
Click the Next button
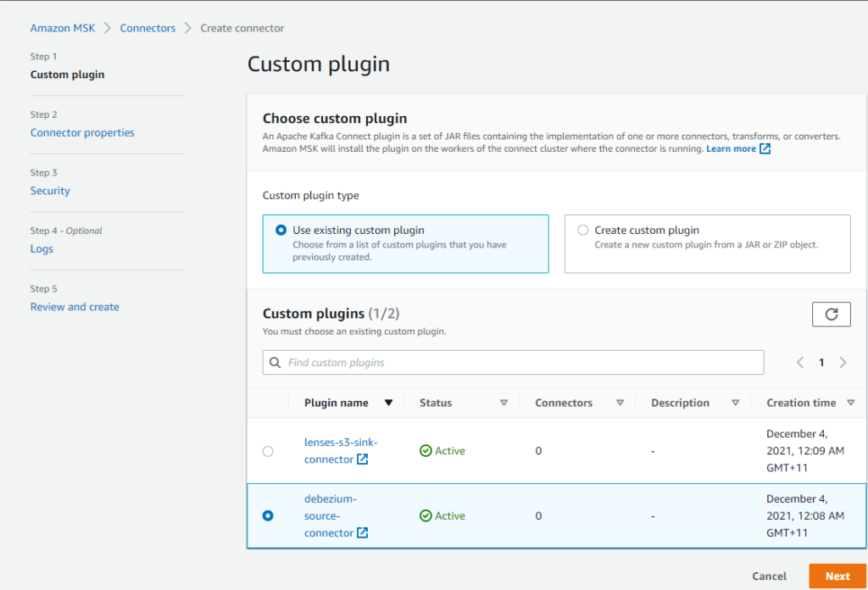pyautogui.click(x=837, y=576)
